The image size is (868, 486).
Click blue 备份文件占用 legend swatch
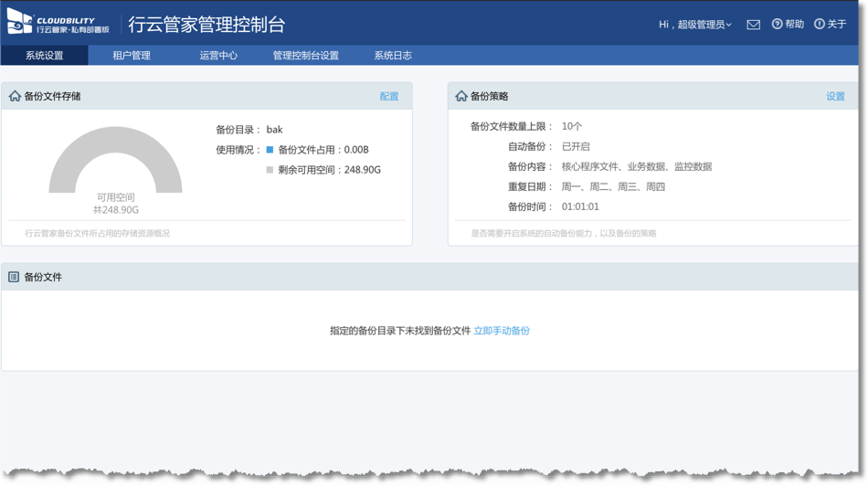point(270,150)
